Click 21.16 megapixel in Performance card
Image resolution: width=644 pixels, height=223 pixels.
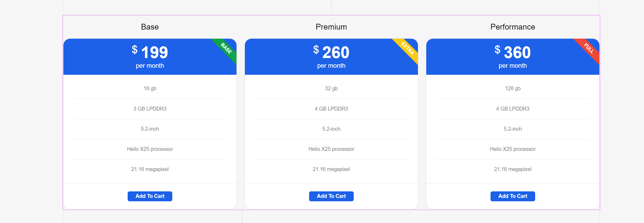(x=513, y=169)
